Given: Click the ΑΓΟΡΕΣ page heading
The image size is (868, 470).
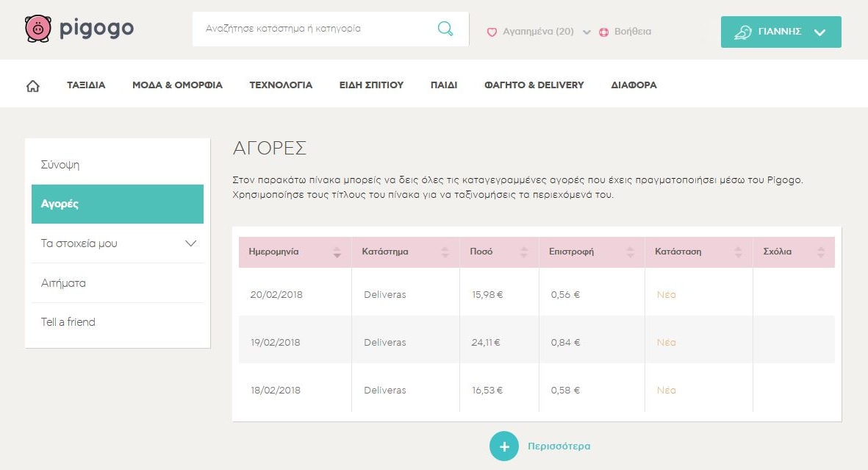Looking at the screenshot, I should click(x=270, y=148).
